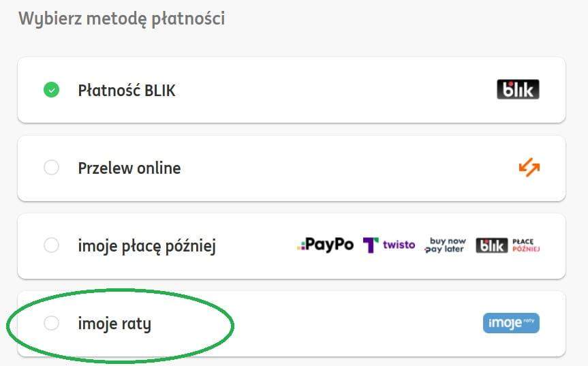This screenshot has width=588, height=366.
Task: Click the BLIK logo icon
Action: [518, 90]
